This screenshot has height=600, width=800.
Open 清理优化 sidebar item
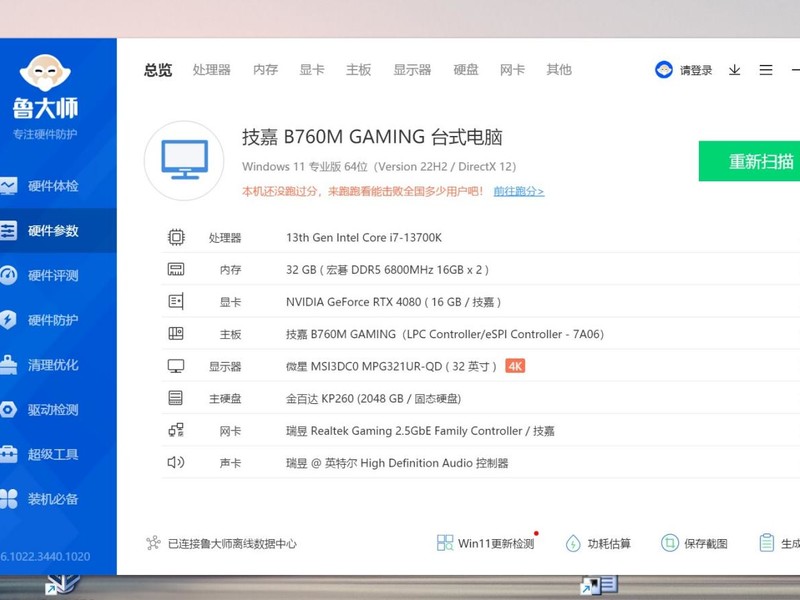click(x=53, y=365)
